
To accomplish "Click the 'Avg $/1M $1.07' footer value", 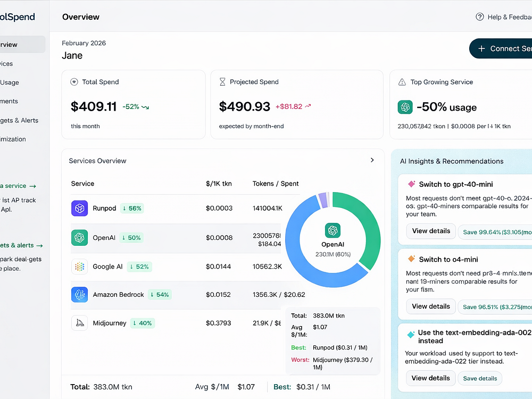I will click(225, 387).
